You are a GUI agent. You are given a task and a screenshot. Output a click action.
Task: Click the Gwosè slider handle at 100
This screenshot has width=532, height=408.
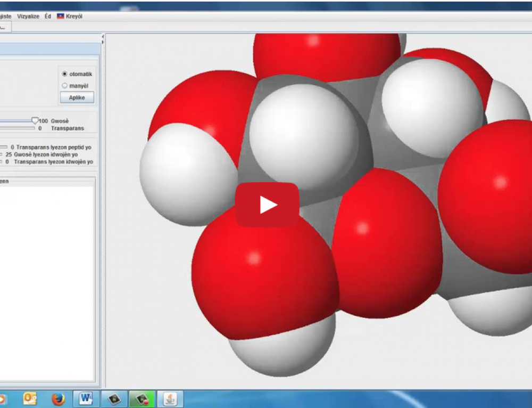pos(35,120)
